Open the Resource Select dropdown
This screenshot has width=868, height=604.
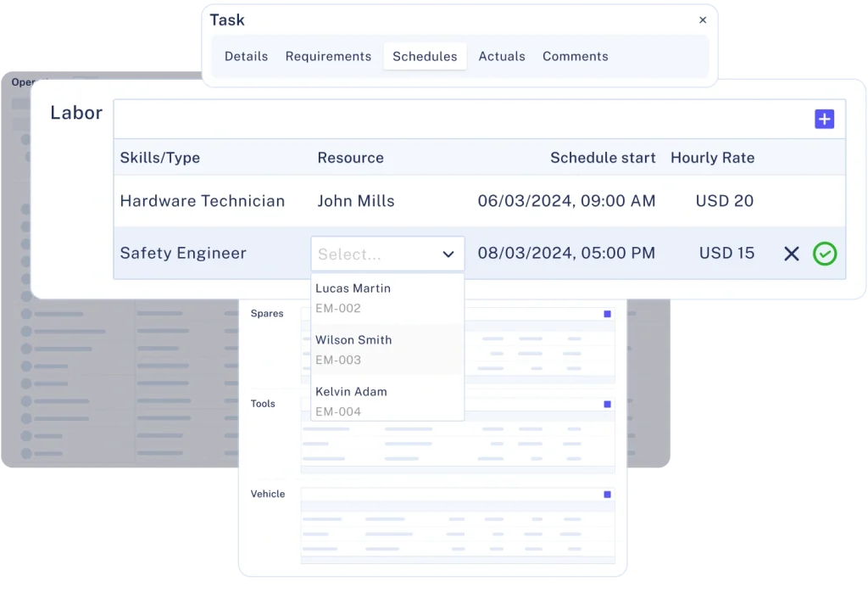coord(376,254)
